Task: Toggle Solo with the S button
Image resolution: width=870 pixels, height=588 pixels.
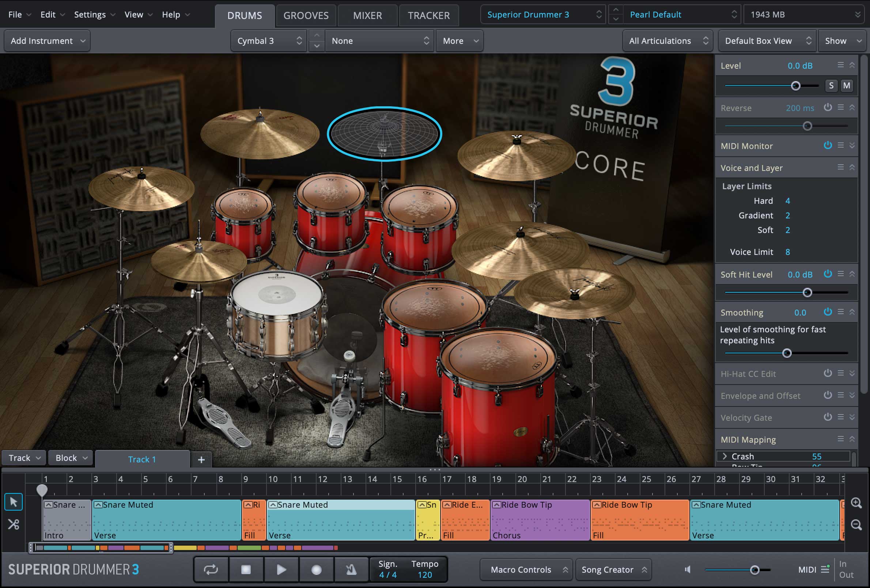Action: click(x=831, y=86)
